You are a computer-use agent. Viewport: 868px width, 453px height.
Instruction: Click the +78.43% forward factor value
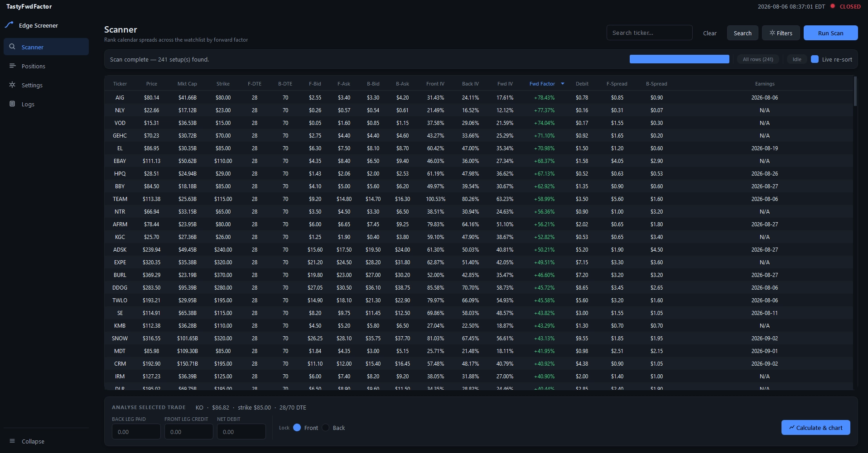tap(544, 97)
